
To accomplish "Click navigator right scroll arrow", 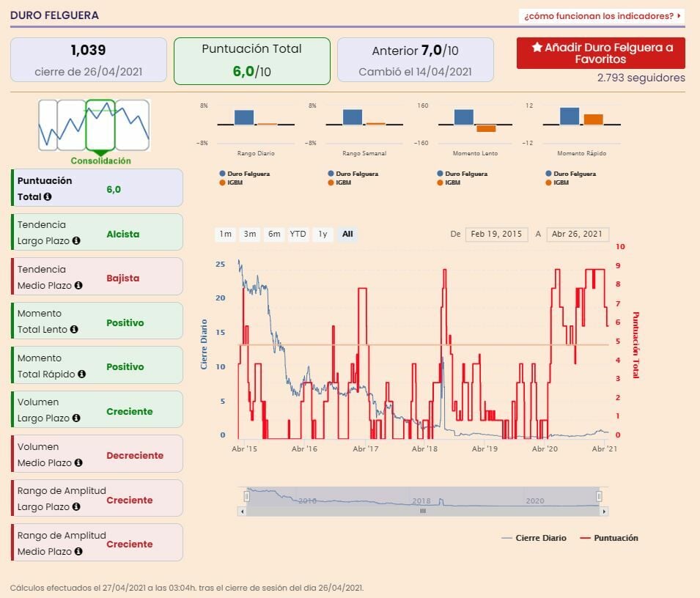I will pos(604,512).
